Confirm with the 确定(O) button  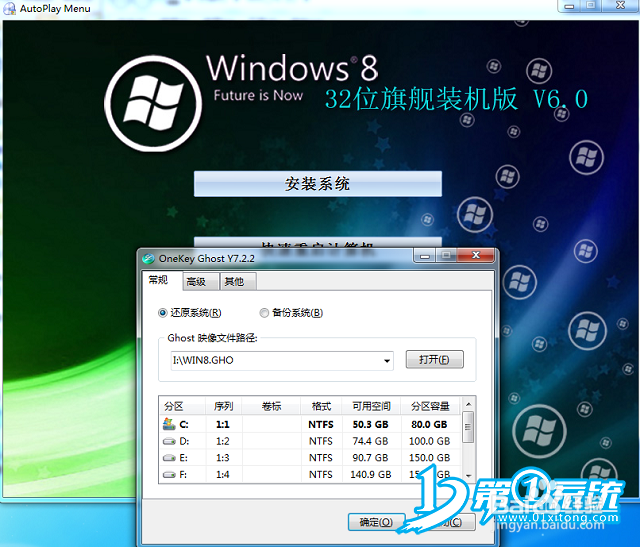tap(376, 522)
